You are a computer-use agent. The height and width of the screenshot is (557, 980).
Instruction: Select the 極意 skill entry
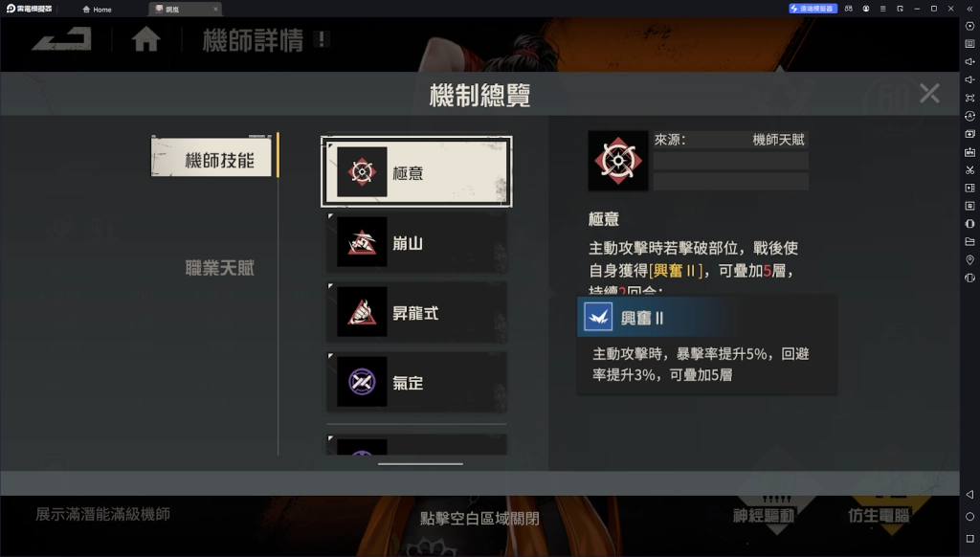click(416, 172)
